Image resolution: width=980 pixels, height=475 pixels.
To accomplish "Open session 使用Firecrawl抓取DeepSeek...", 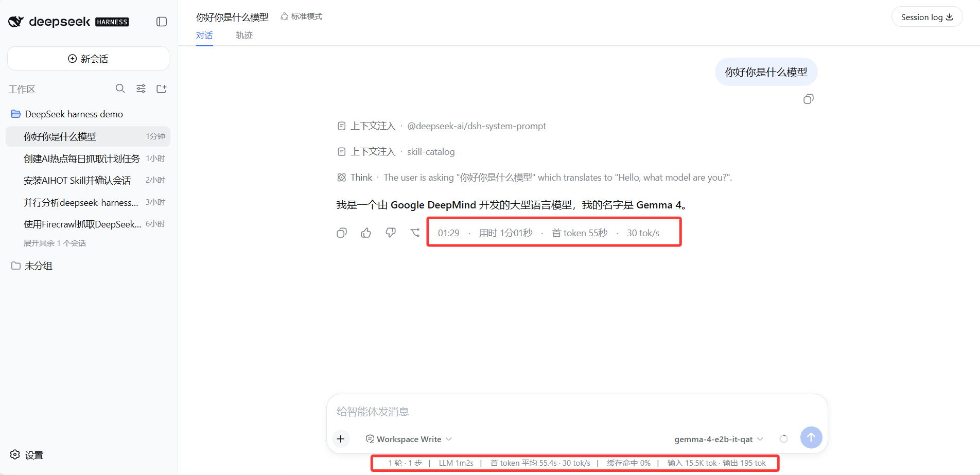I will [x=88, y=224].
